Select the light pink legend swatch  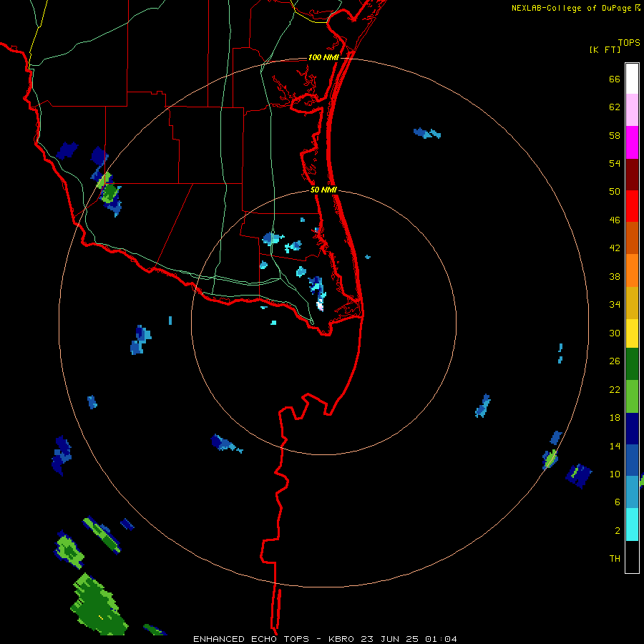coord(632,109)
